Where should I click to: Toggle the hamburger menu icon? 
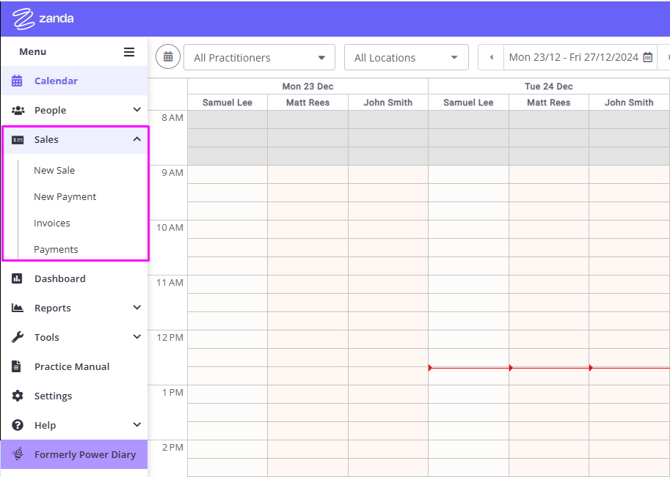(x=129, y=52)
